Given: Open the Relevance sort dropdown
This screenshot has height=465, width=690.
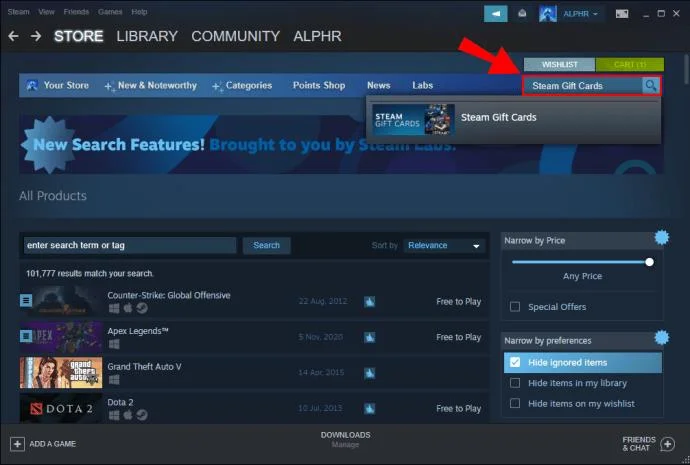Looking at the screenshot, I should [x=443, y=245].
